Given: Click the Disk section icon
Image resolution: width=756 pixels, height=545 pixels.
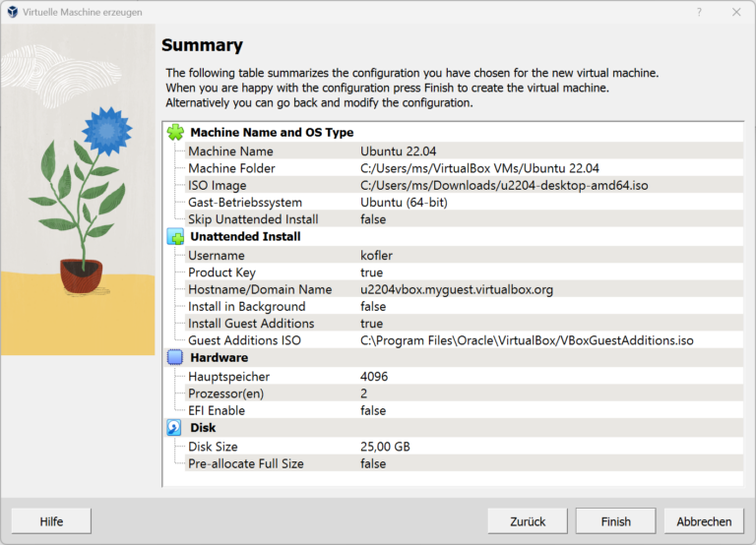Looking at the screenshot, I should click(175, 428).
